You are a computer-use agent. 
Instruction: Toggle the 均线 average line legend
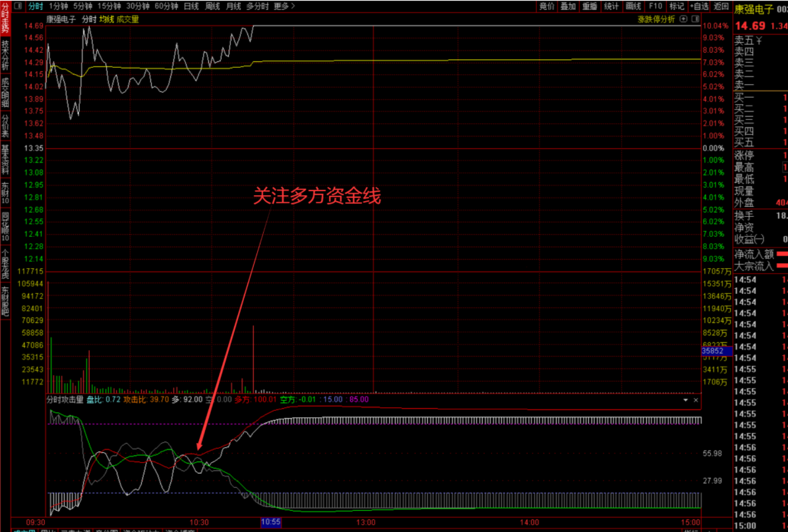(107, 19)
